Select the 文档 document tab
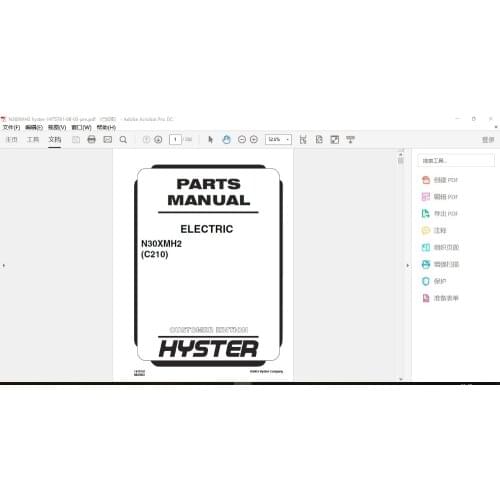Image resolution: width=500 pixels, height=500 pixels. [x=55, y=139]
